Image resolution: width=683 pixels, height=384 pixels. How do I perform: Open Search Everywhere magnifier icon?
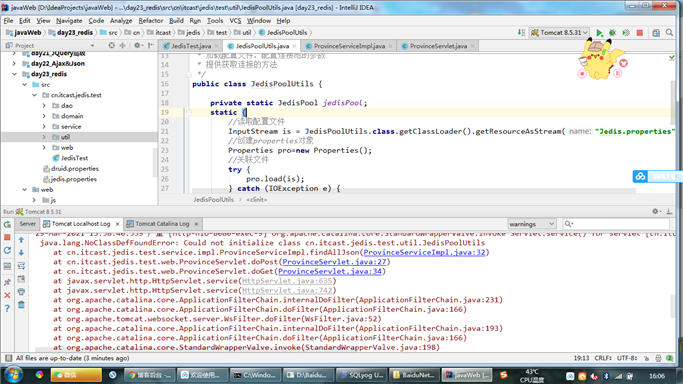669,33
